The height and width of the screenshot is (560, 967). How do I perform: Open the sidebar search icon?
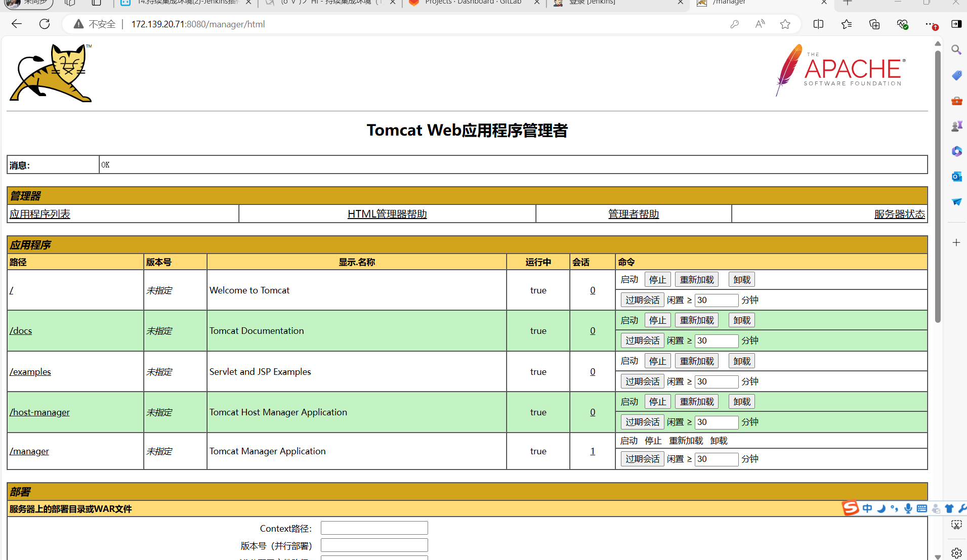[x=956, y=50]
